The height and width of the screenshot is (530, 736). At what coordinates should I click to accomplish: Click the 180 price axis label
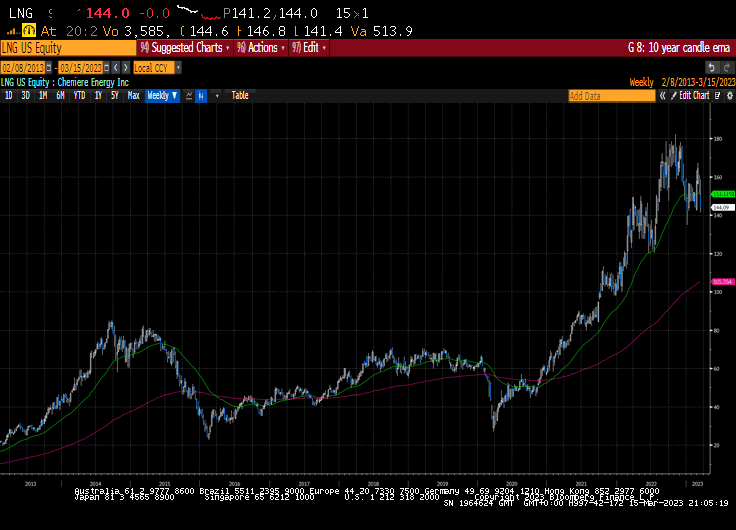click(x=718, y=139)
